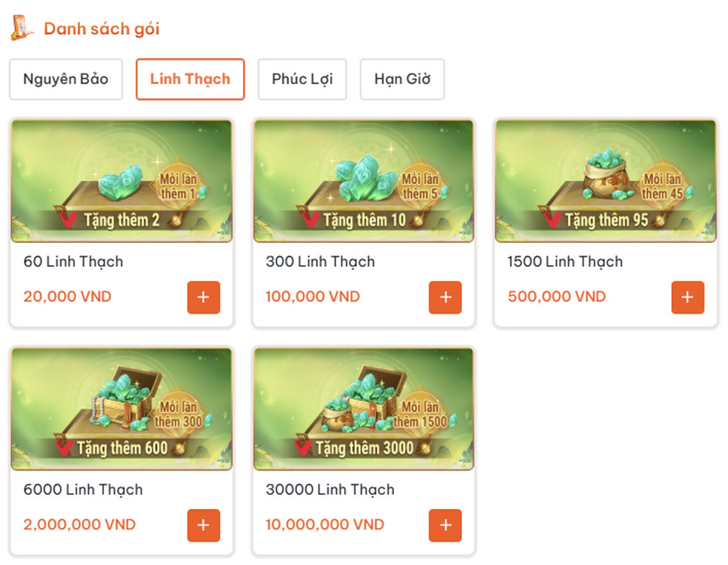The image size is (728, 565).
Task: Select the Linh Thạch tab
Action: (x=190, y=79)
